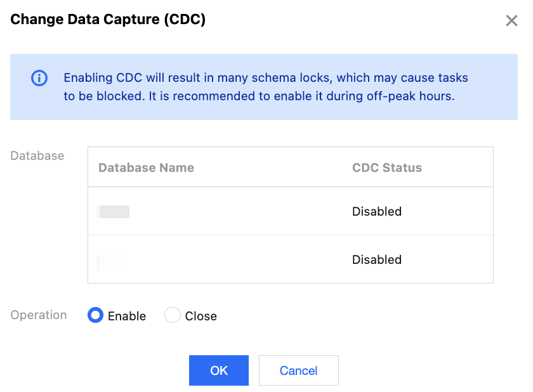The width and height of the screenshot is (533, 392).
Task: Click the blue info icon in banner
Action: point(39,79)
